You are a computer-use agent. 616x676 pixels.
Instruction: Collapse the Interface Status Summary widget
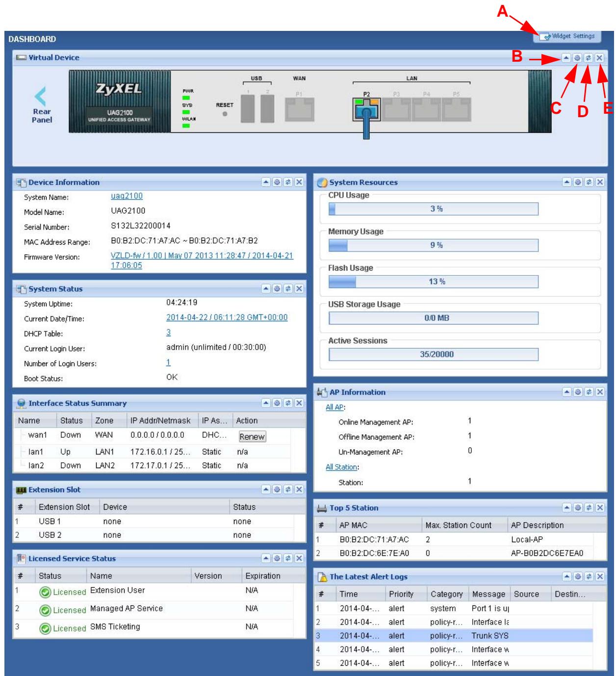pos(265,403)
